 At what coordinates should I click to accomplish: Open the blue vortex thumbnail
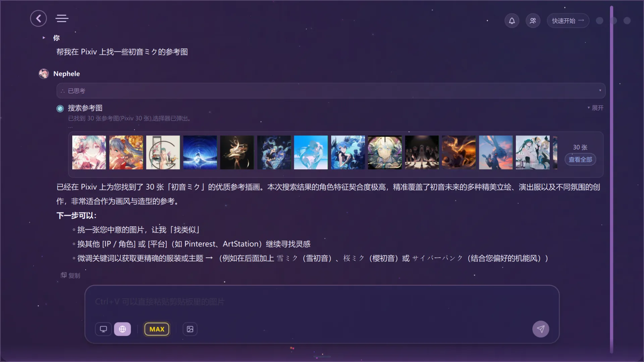[200, 153]
